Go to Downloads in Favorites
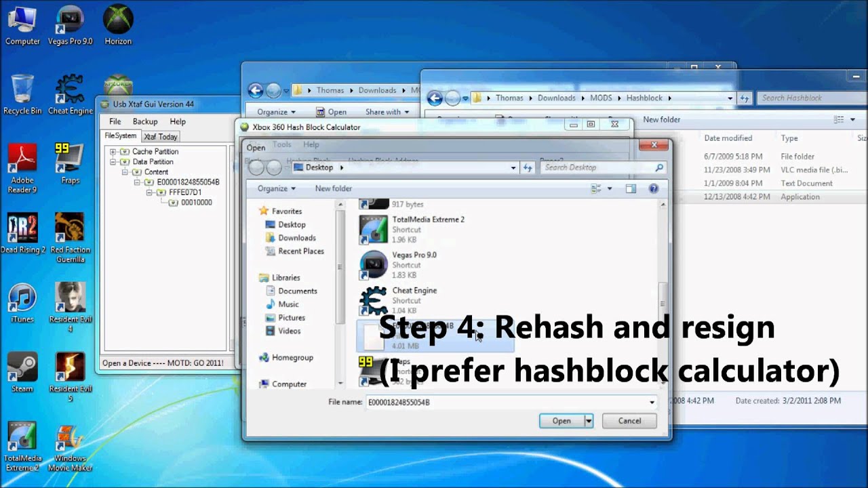868x488 pixels. [296, 238]
